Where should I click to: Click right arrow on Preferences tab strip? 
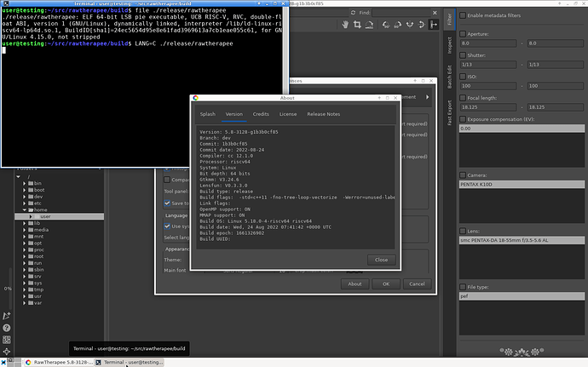tap(427, 97)
